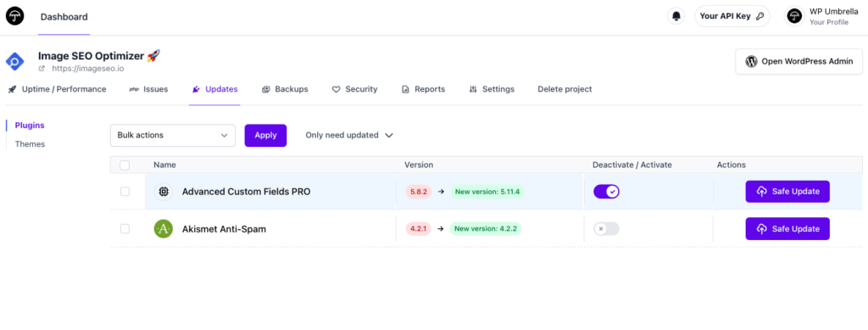Click the WP Umbrella profile avatar
Viewport: 868px width, 330px height.
pos(794,16)
